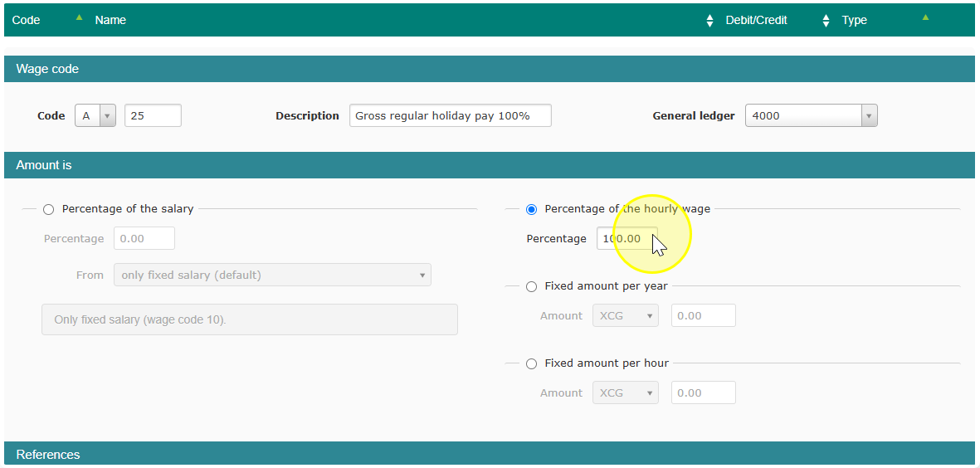Screen dimensions: 980x468
Task: Select Percentage of the hourly wage radio
Action: tap(531, 210)
